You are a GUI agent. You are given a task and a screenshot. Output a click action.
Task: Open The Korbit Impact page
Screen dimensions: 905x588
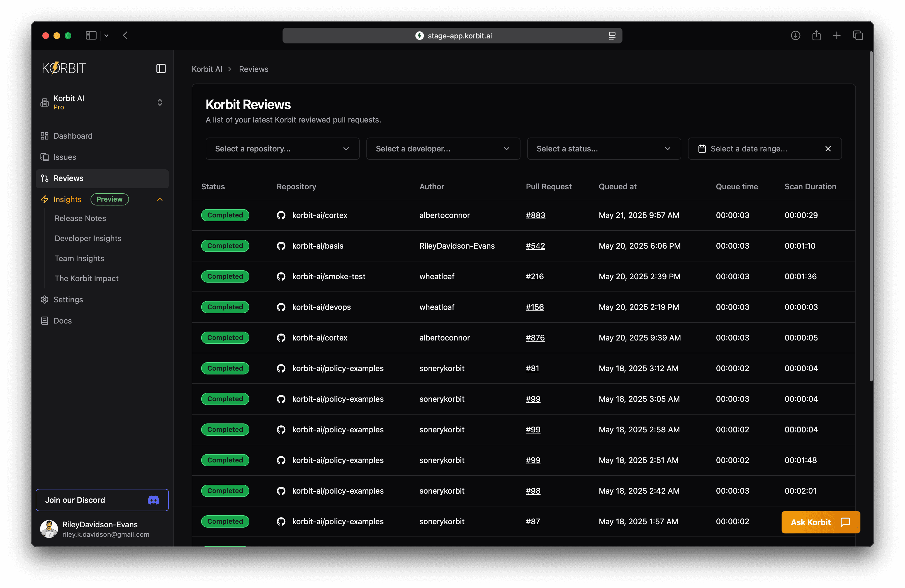[86, 278]
